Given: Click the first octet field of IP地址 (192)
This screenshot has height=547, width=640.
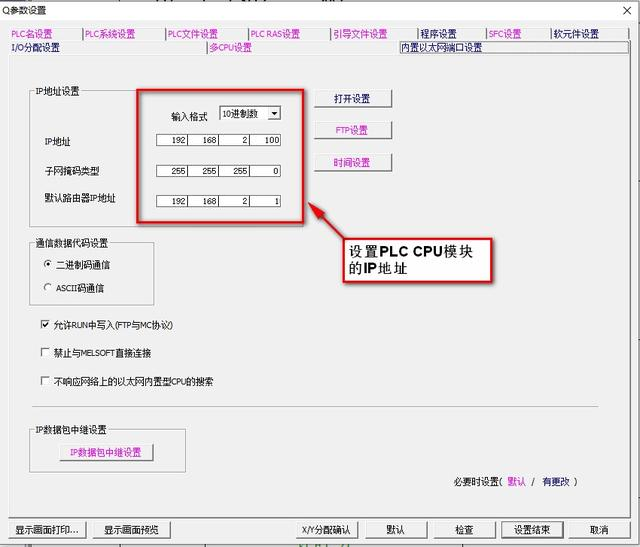Looking at the screenshot, I should click(x=172, y=140).
